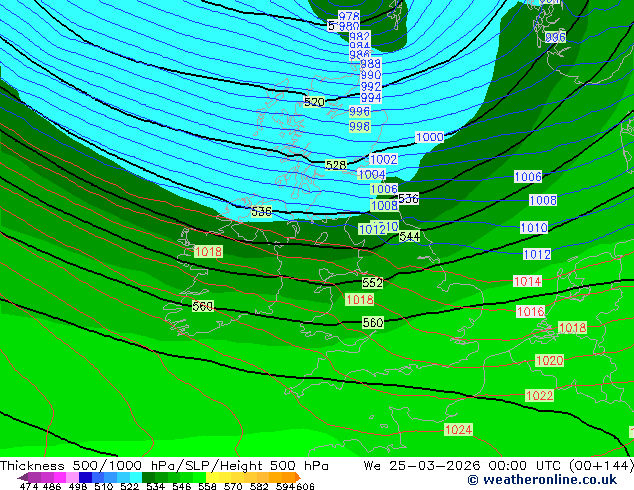The image size is (634, 490).
Task: Click the 536 label with green background
Action: coord(262,211)
